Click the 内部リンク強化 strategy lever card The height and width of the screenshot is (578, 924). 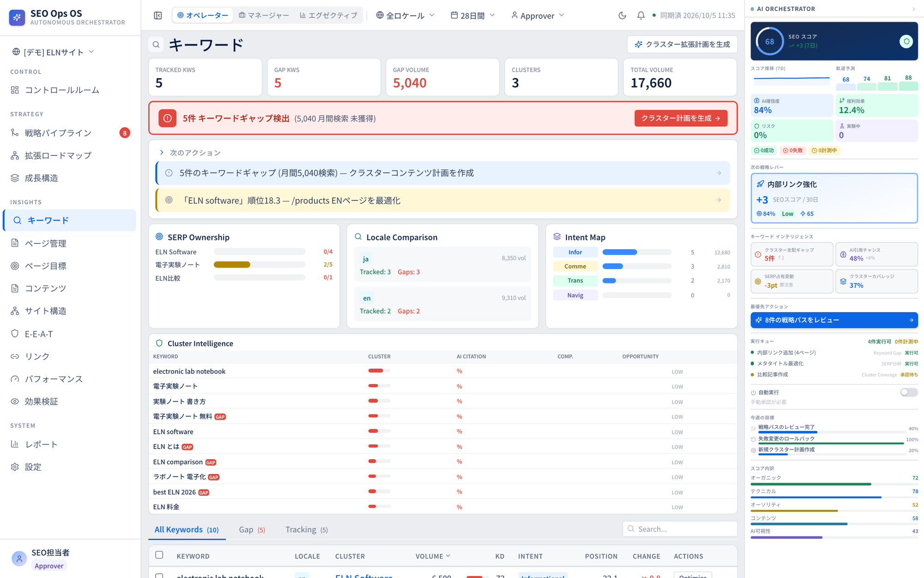pos(834,198)
